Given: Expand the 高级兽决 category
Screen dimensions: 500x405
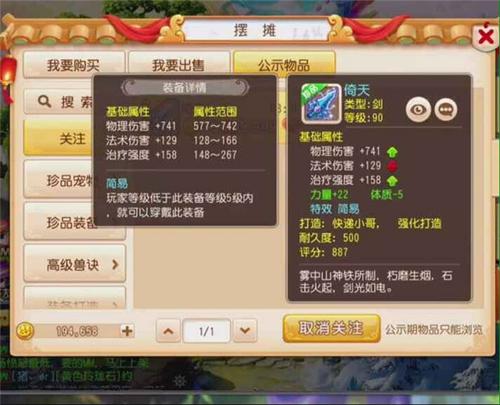Looking at the screenshot, I should click(75, 265).
